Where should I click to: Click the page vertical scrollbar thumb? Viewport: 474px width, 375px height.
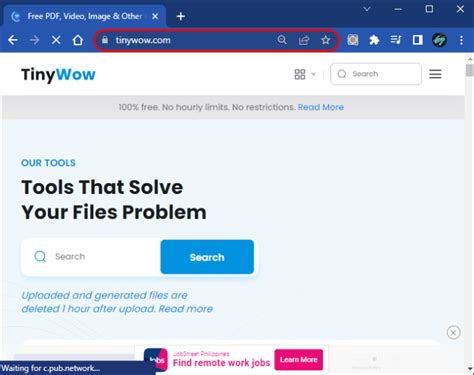pyautogui.click(x=470, y=70)
